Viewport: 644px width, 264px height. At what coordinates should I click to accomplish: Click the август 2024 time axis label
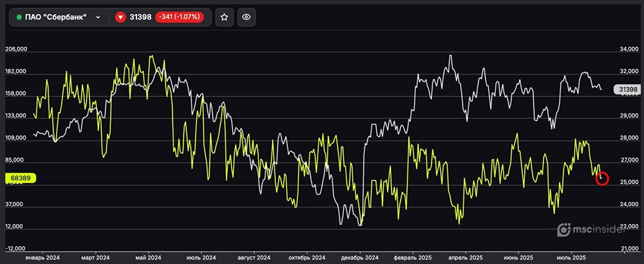254,258
